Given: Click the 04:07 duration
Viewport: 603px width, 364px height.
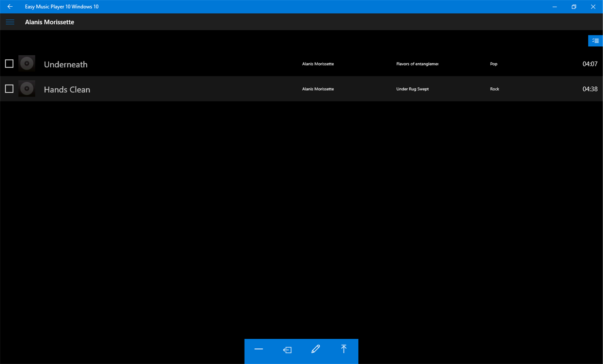Looking at the screenshot, I should (x=590, y=64).
